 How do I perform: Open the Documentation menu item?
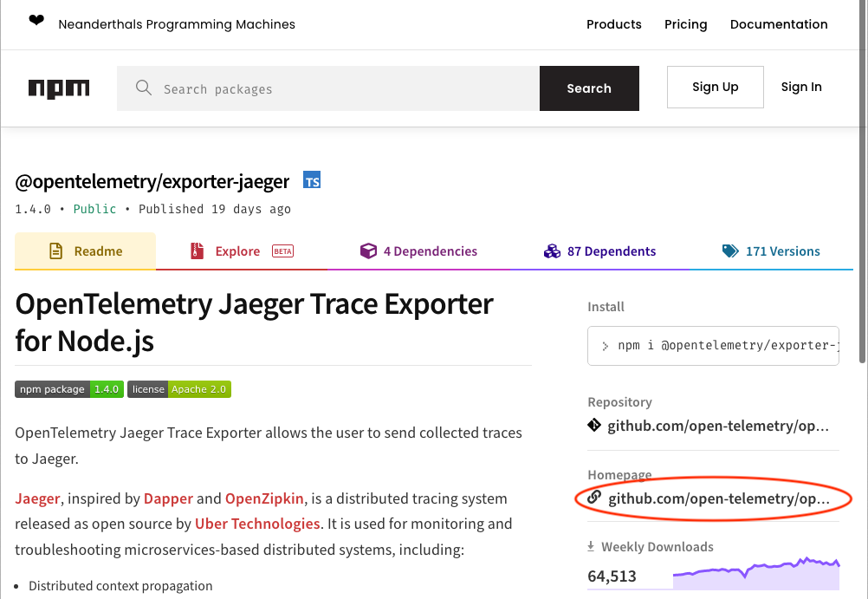(779, 24)
